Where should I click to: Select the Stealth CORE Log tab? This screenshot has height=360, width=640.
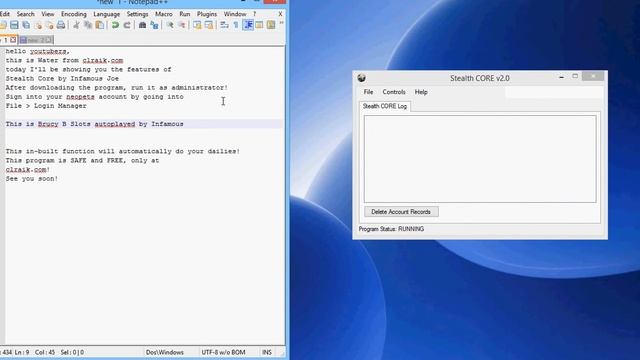click(385, 106)
